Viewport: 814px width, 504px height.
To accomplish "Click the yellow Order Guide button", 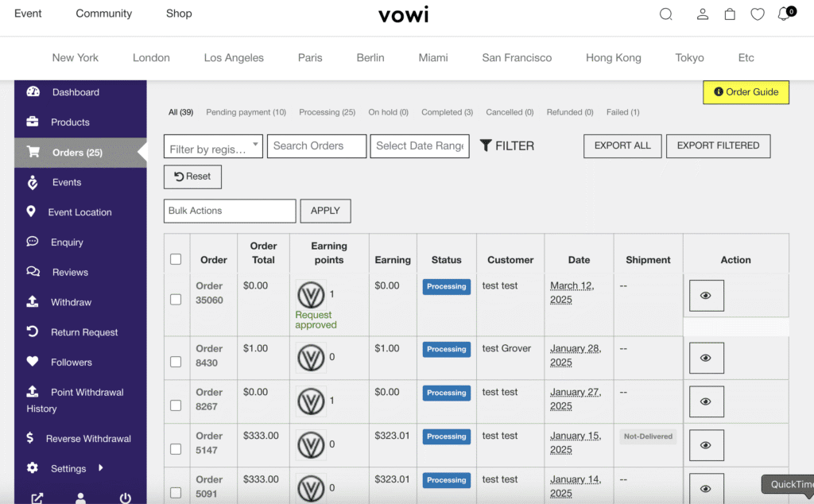I will coord(746,92).
